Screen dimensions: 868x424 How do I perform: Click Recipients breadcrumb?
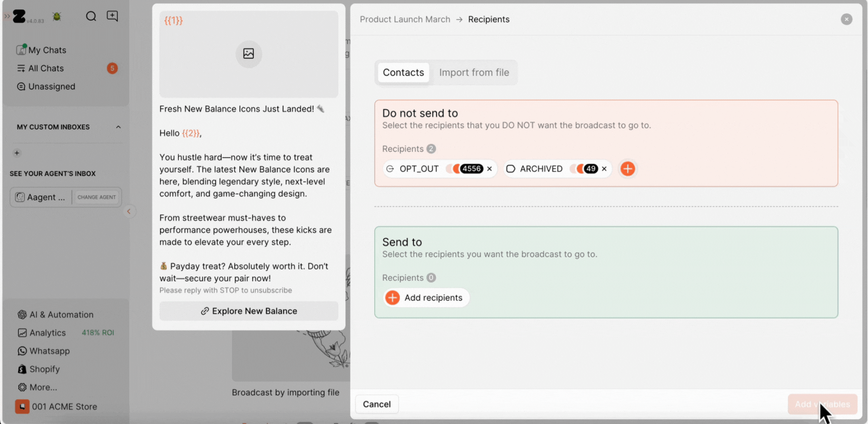tap(488, 19)
